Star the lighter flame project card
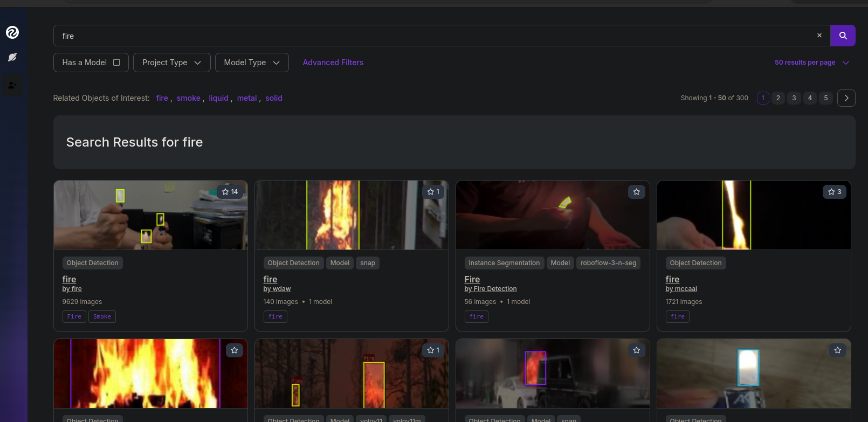 coord(838,350)
